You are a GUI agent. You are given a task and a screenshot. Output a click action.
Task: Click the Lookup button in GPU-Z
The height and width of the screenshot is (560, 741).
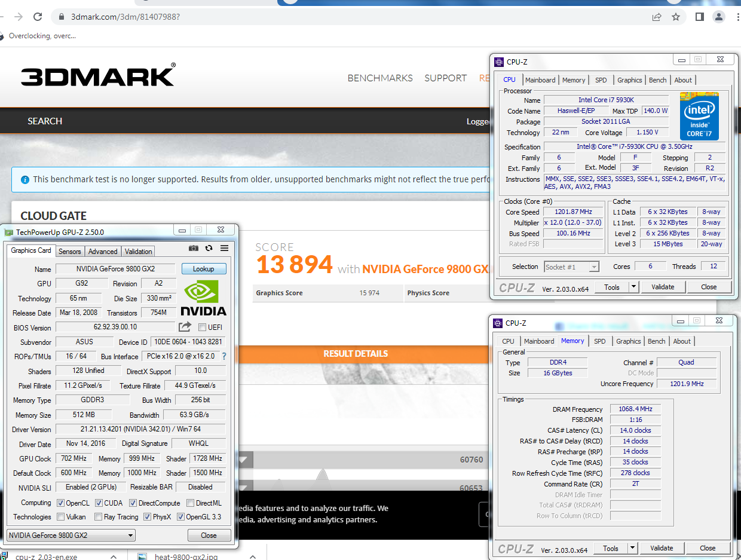point(204,269)
